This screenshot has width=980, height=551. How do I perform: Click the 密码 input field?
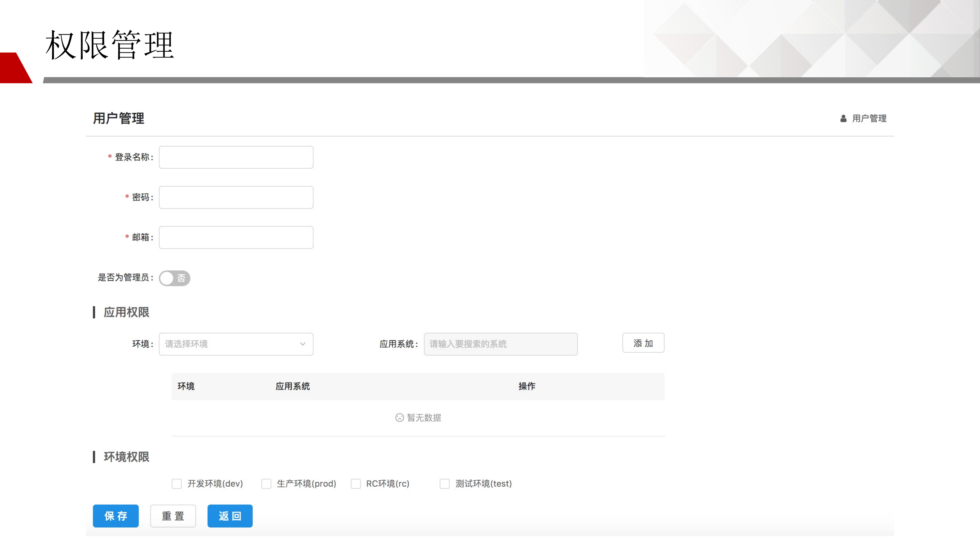[x=236, y=197]
